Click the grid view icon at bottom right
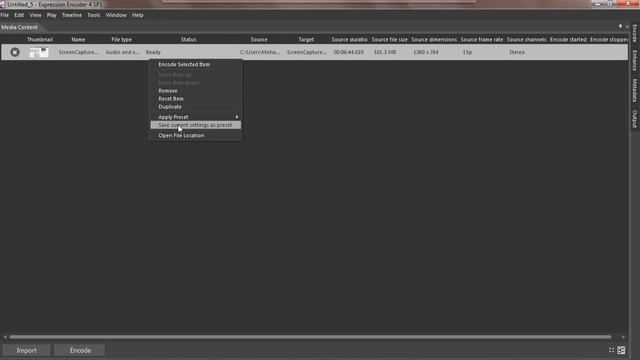Image resolution: width=640 pixels, height=360 pixels. click(611, 350)
